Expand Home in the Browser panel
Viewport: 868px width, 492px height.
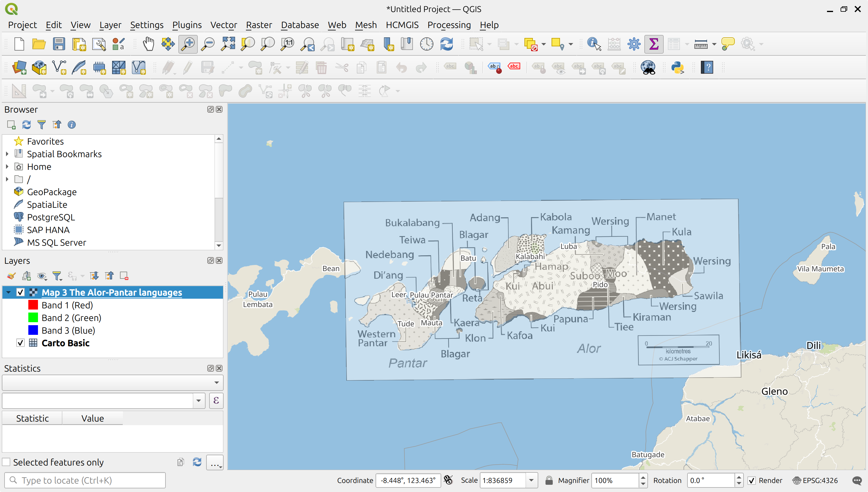[7, 166]
